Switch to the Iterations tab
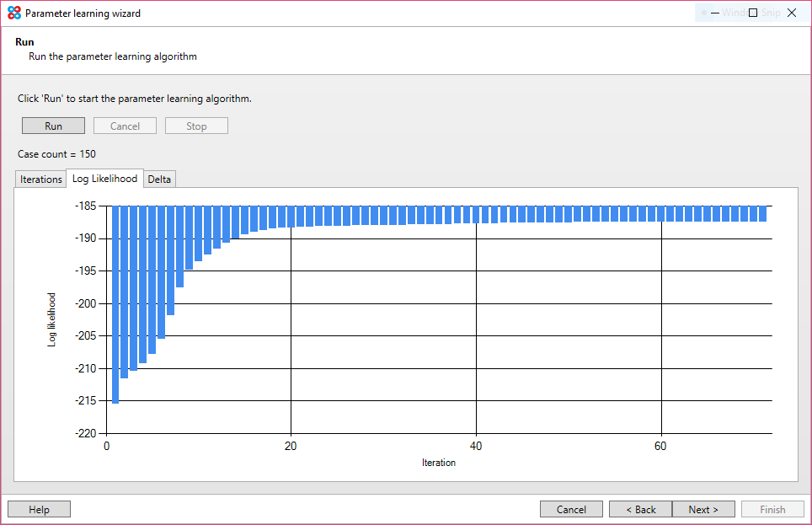Viewport: 812px width, 525px height. tap(40, 179)
